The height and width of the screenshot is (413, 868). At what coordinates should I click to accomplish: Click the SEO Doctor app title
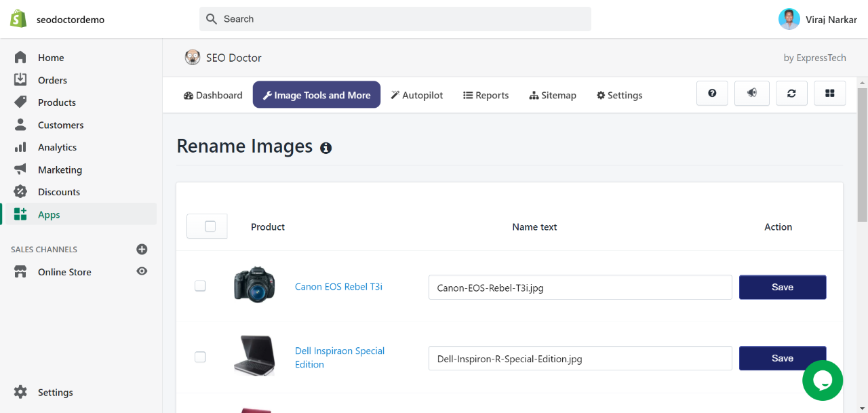(x=234, y=58)
